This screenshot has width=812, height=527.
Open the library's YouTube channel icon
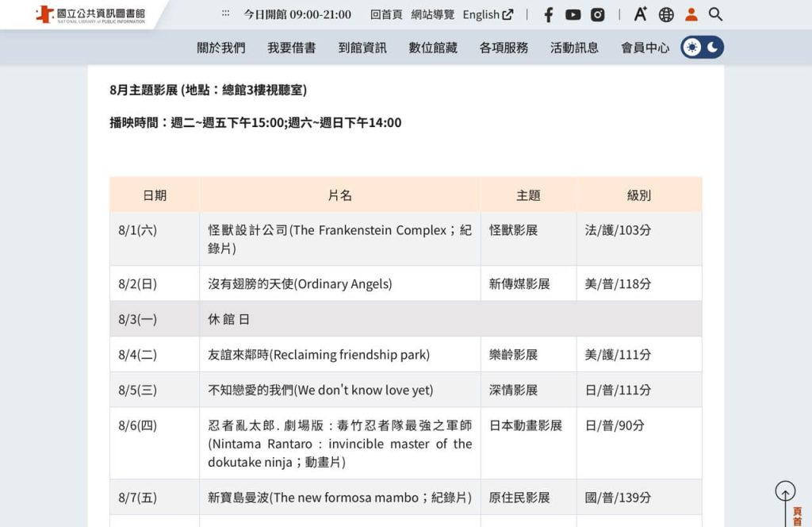pyautogui.click(x=573, y=14)
